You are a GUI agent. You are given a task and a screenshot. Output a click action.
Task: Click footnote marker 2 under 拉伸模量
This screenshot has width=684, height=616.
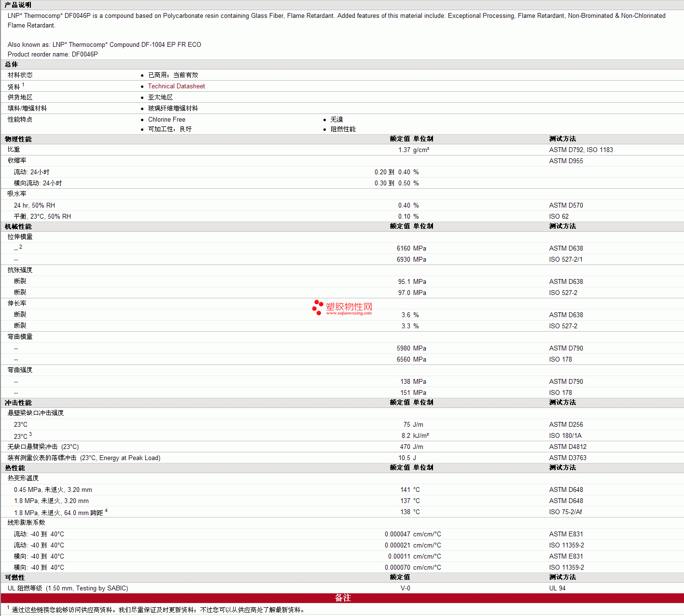[21, 247]
